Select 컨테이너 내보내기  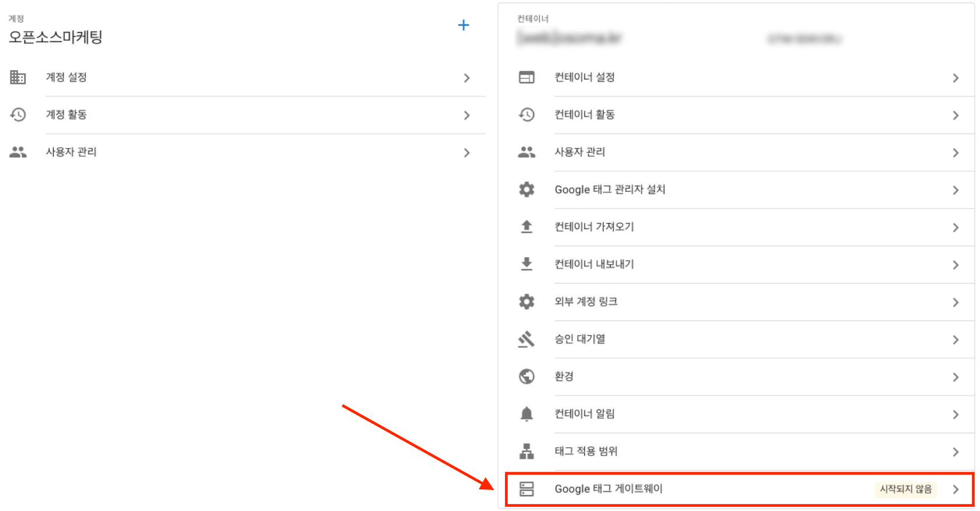click(594, 264)
